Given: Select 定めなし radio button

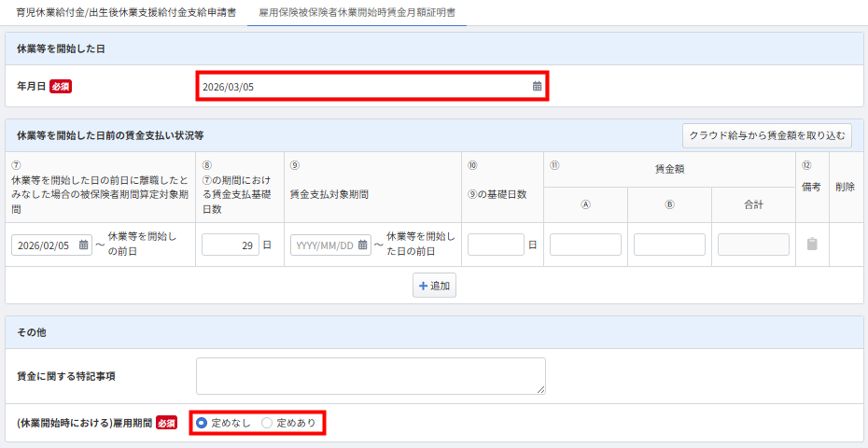Looking at the screenshot, I should tap(202, 423).
